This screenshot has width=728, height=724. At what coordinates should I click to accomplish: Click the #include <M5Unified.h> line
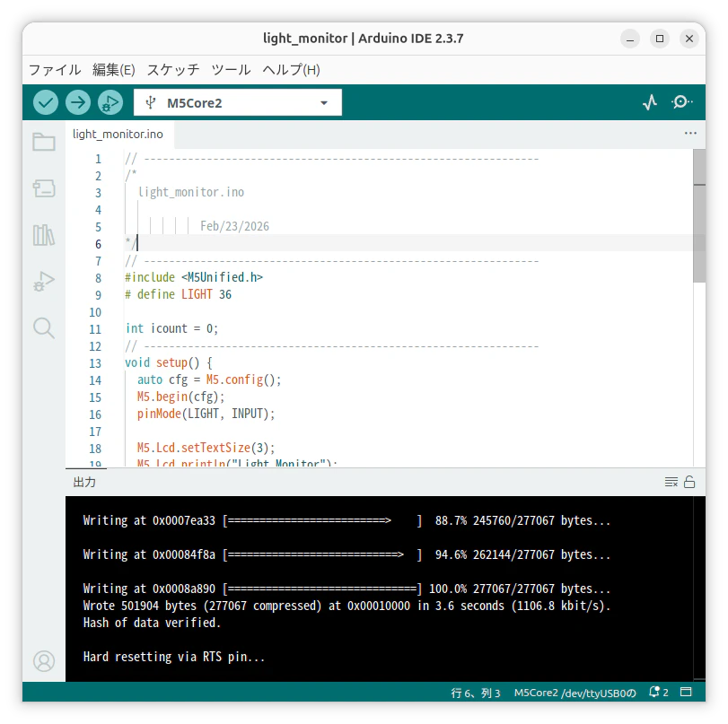tap(194, 277)
